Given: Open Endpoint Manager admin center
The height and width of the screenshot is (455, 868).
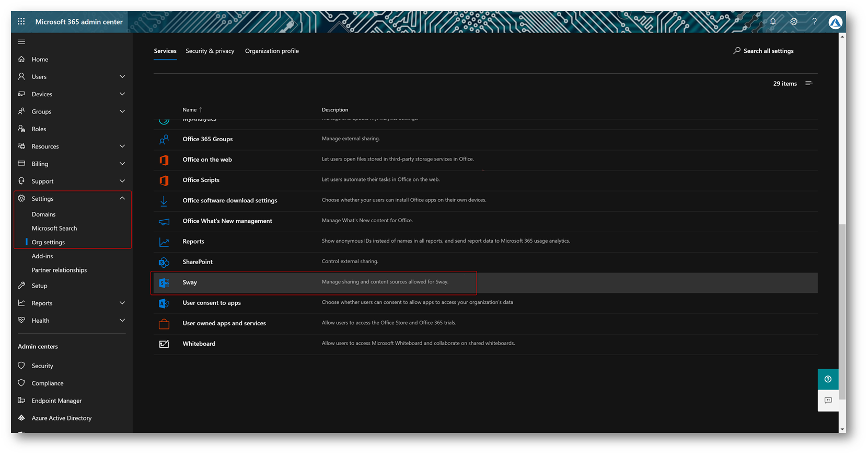Looking at the screenshot, I should [56, 401].
